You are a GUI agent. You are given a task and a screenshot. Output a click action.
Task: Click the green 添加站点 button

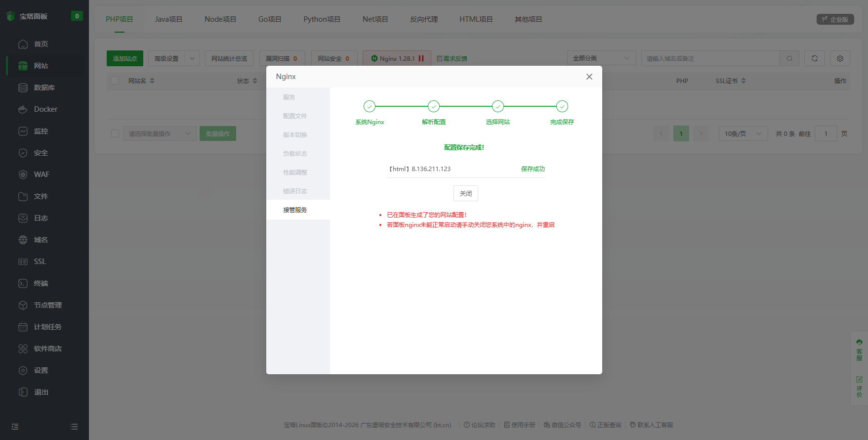tap(125, 58)
